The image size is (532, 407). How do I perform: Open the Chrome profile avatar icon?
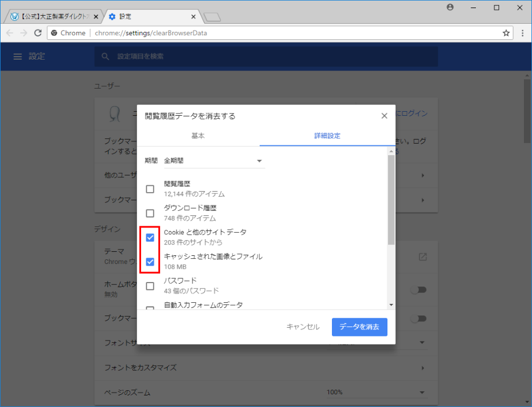[450, 7]
